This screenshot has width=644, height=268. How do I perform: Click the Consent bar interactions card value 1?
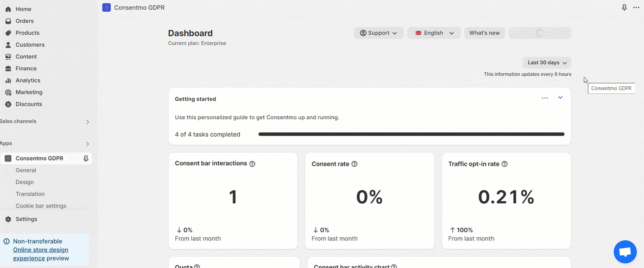(233, 197)
